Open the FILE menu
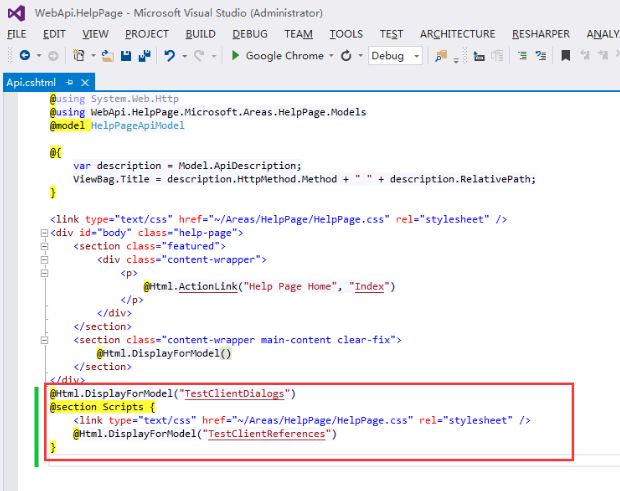Image resolution: width=620 pixels, height=491 pixels. click(x=17, y=34)
